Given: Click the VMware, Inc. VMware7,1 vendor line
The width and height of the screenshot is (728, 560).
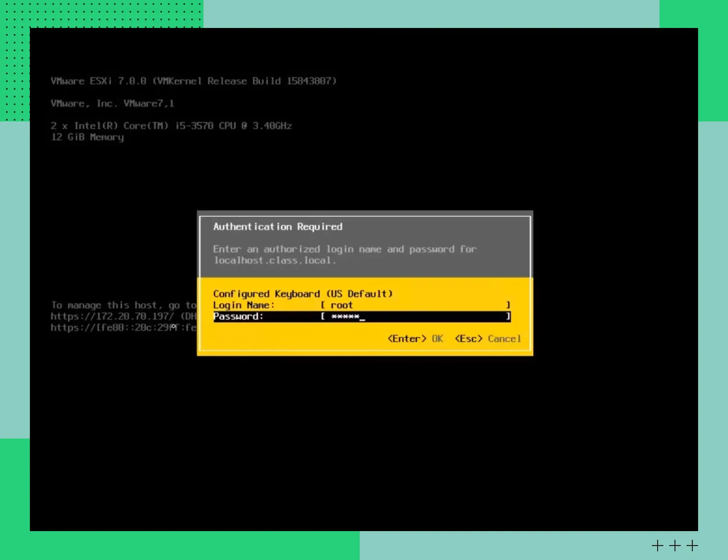Looking at the screenshot, I should [112, 104].
